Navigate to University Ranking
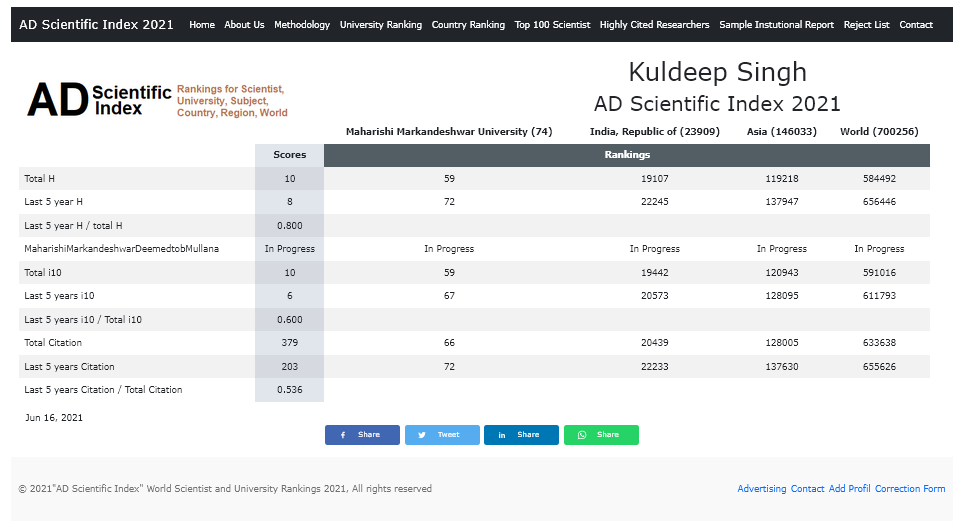This screenshot has height=529, width=967. (381, 25)
